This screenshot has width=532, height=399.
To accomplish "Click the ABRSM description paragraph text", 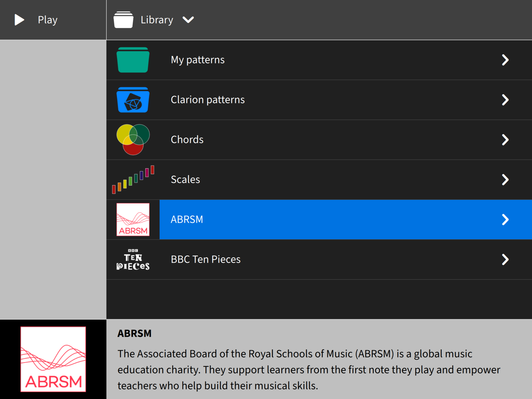I will 309,370.
